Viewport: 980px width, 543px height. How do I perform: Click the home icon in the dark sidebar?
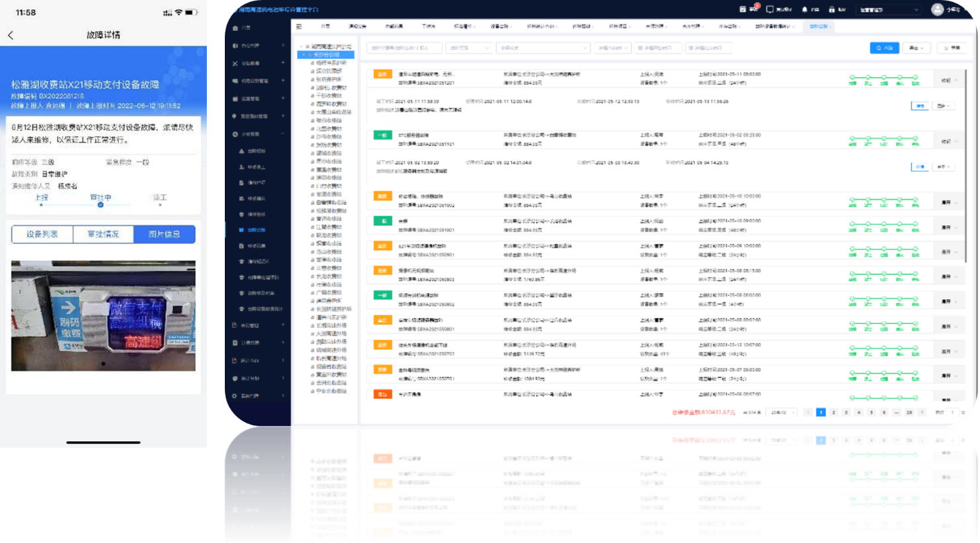tap(235, 28)
